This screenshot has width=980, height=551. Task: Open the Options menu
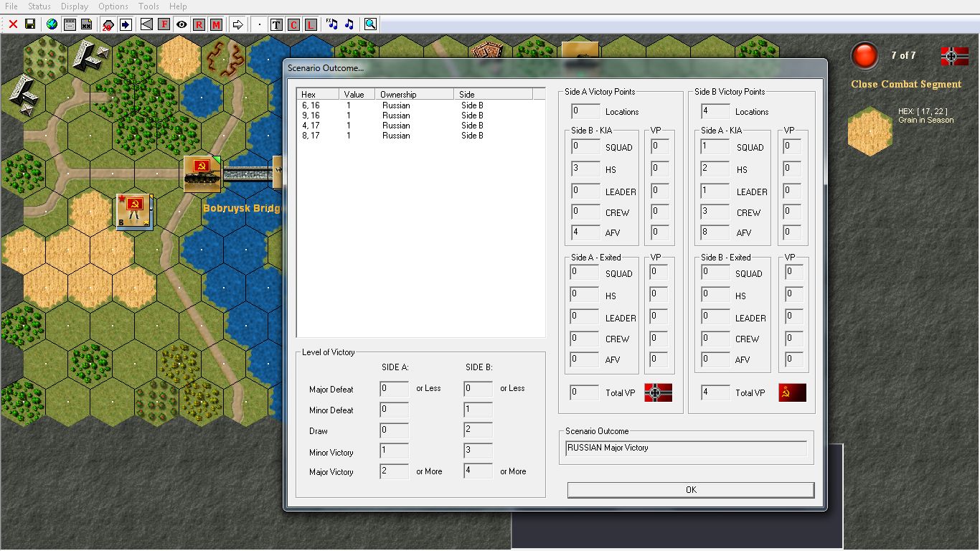pyautogui.click(x=113, y=6)
